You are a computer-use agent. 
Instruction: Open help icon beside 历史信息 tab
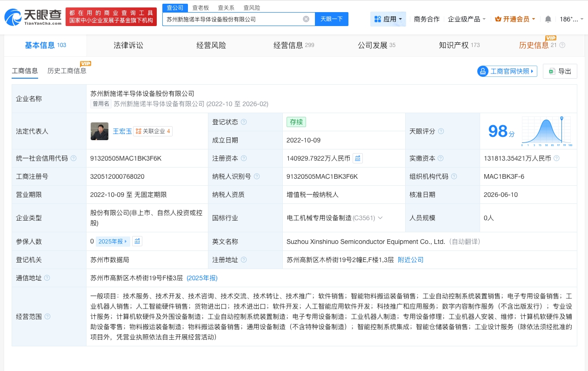click(562, 45)
